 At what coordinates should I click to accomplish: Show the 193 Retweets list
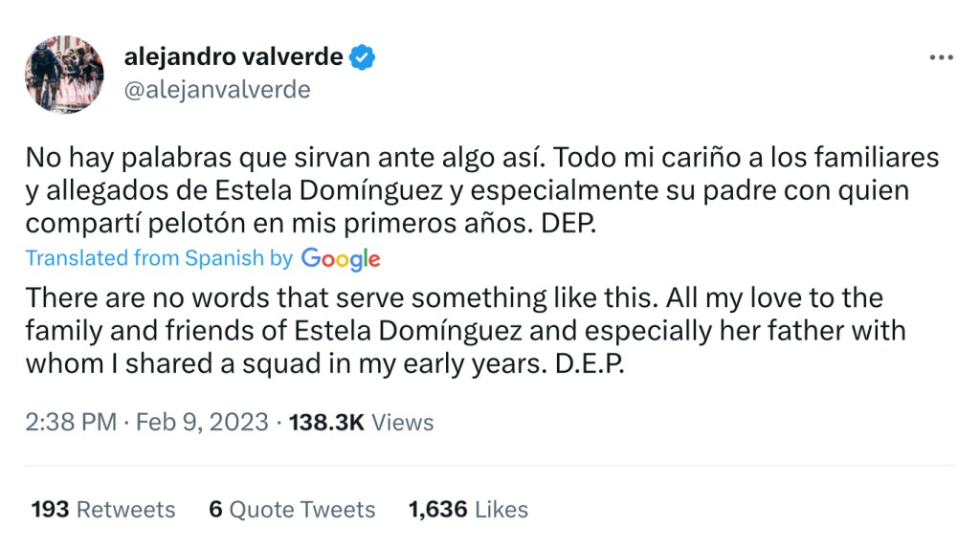point(103,510)
